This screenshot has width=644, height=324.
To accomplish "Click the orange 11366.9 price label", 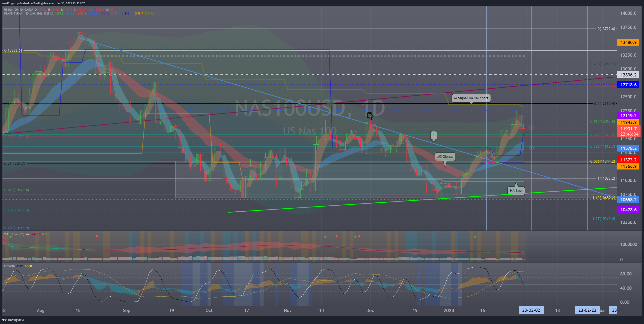I will click(x=628, y=166).
